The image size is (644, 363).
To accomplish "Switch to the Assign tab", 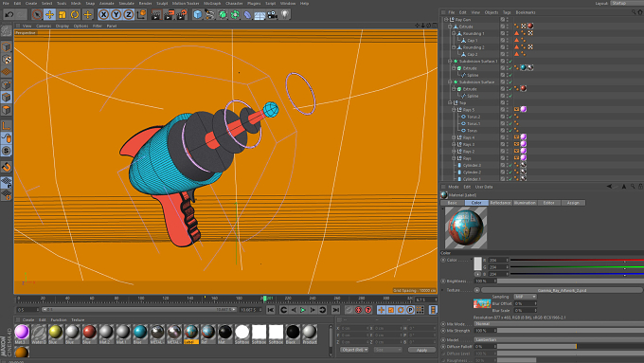I will (x=573, y=203).
